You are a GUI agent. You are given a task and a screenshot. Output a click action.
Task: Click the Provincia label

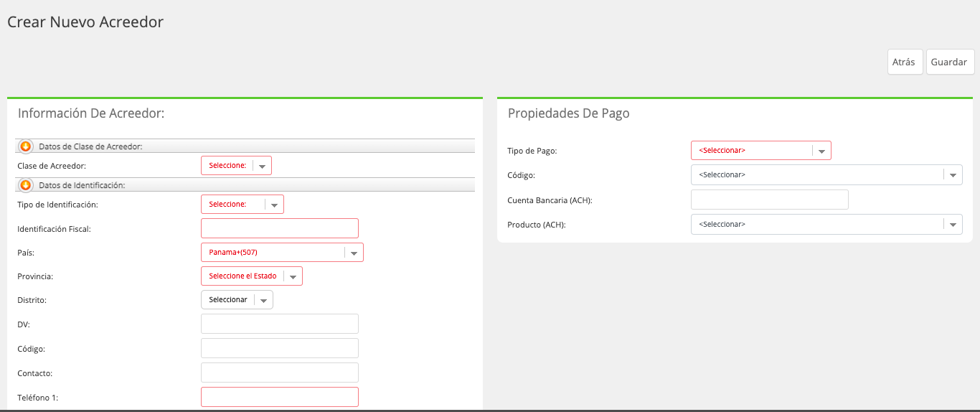pos(35,276)
